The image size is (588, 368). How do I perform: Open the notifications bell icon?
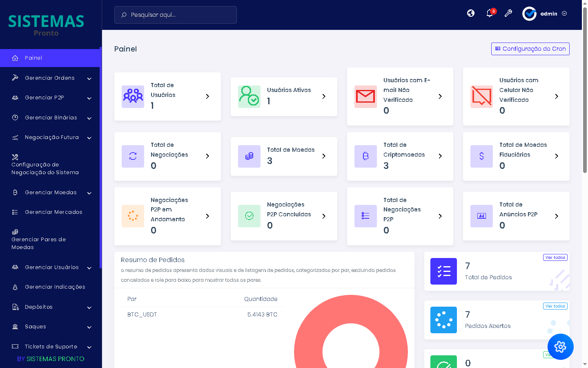tap(490, 13)
